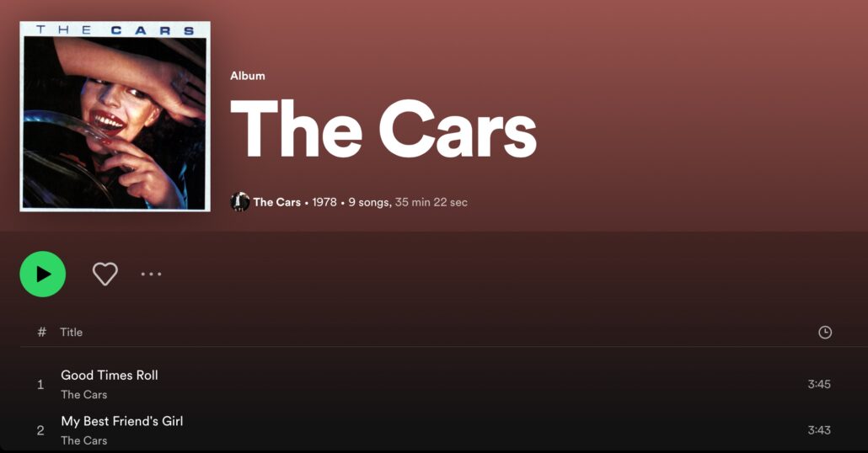Screen dimensions: 868x453
Task: Click track number 1 in the list
Action: pyautogui.click(x=40, y=385)
